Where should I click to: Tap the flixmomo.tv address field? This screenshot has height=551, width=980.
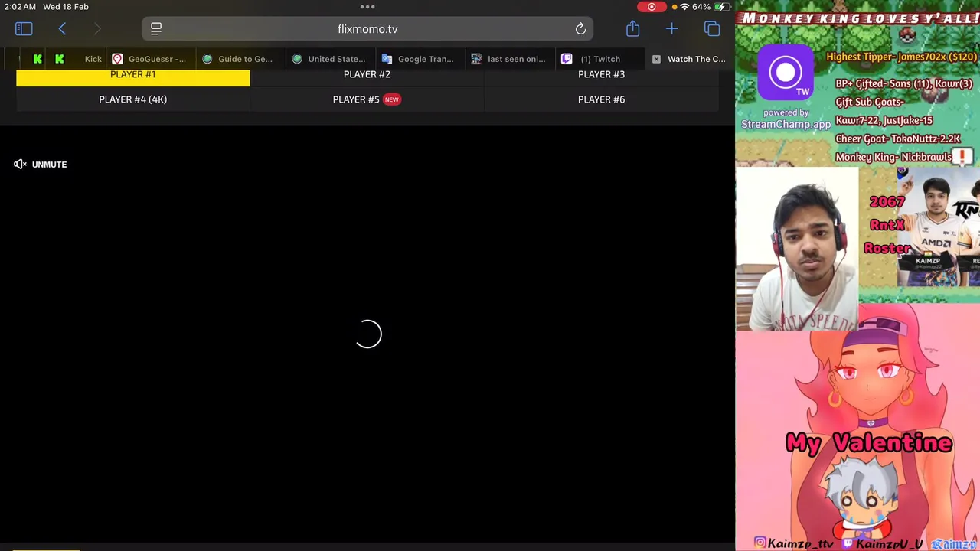click(367, 29)
